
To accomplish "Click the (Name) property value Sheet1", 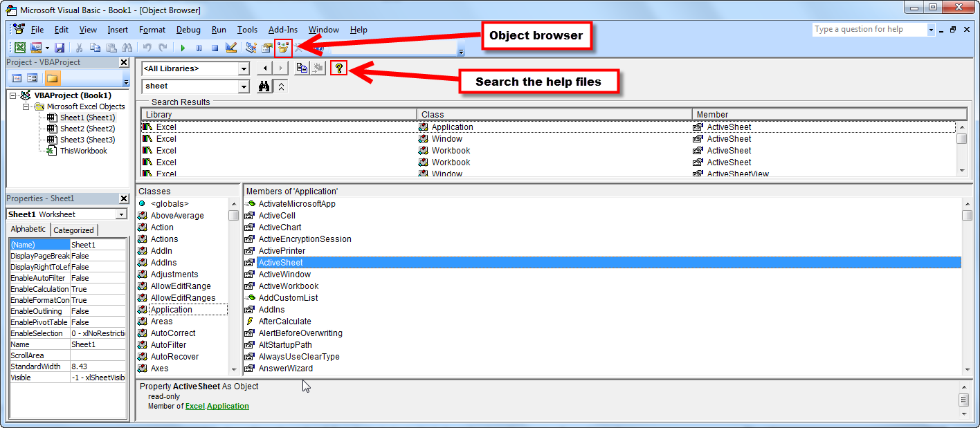I will (x=98, y=245).
